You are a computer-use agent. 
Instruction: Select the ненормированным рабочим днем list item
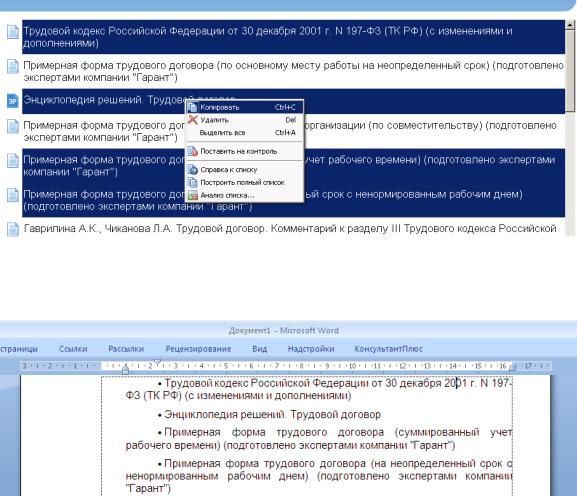click(x=293, y=200)
